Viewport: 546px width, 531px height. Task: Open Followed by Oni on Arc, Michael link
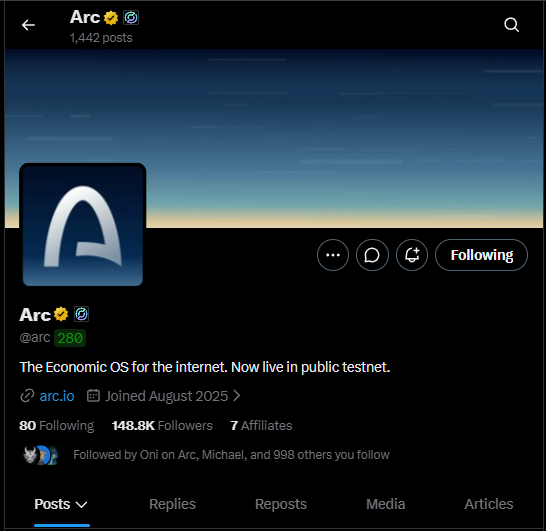point(231,455)
